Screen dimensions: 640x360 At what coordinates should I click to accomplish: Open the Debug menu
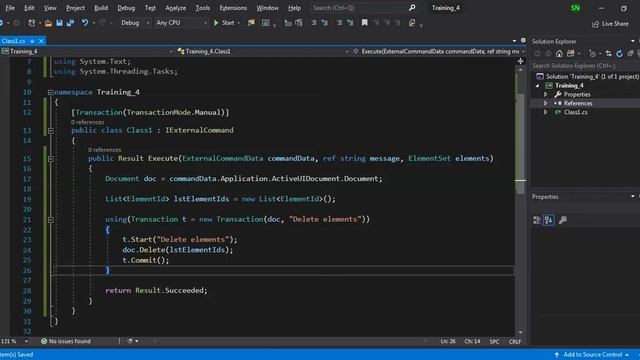coord(126,8)
